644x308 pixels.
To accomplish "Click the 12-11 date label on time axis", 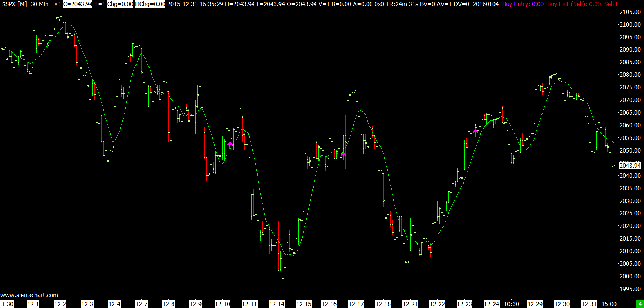I will (x=250, y=304).
